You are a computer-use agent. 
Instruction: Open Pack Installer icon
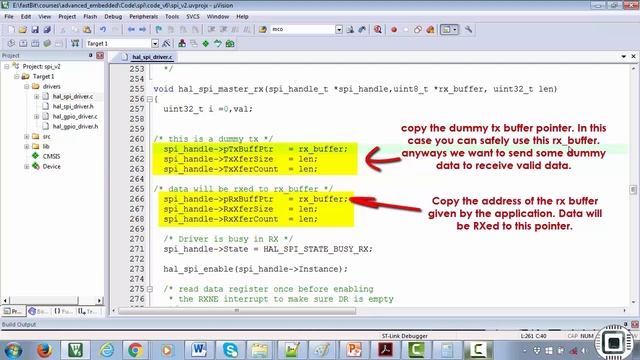(x=230, y=43)
